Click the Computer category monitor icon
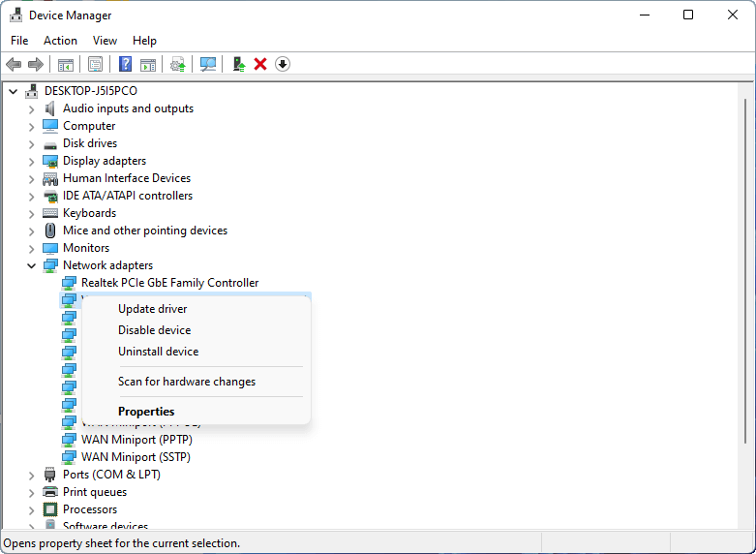756x554 pixels. (x=50, y=126)
